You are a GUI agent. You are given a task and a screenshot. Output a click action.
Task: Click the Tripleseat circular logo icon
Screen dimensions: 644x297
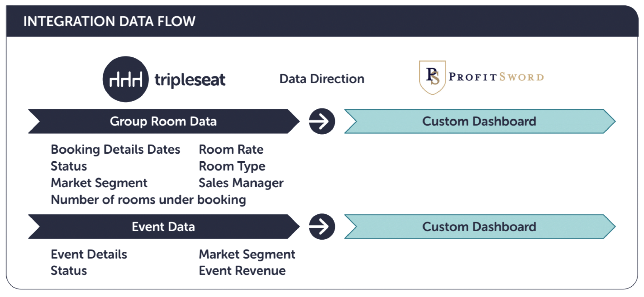coord(126,79)
